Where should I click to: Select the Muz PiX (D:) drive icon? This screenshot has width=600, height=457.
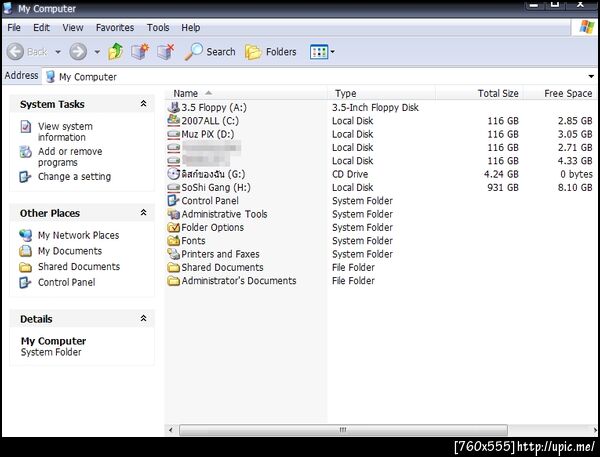[x=173, y=134]
